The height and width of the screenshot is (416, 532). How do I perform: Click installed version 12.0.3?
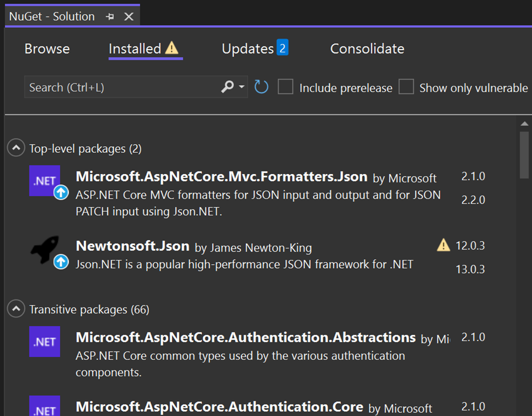coord(470,246)
